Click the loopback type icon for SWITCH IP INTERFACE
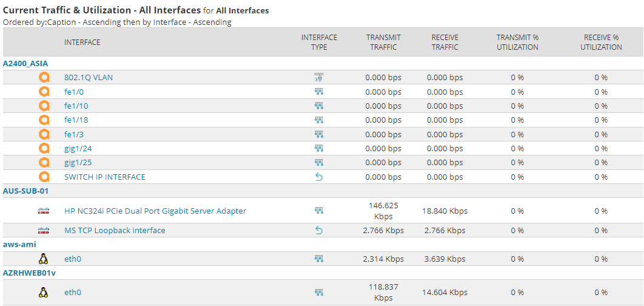The image size is (644, 306). point(319,177)
